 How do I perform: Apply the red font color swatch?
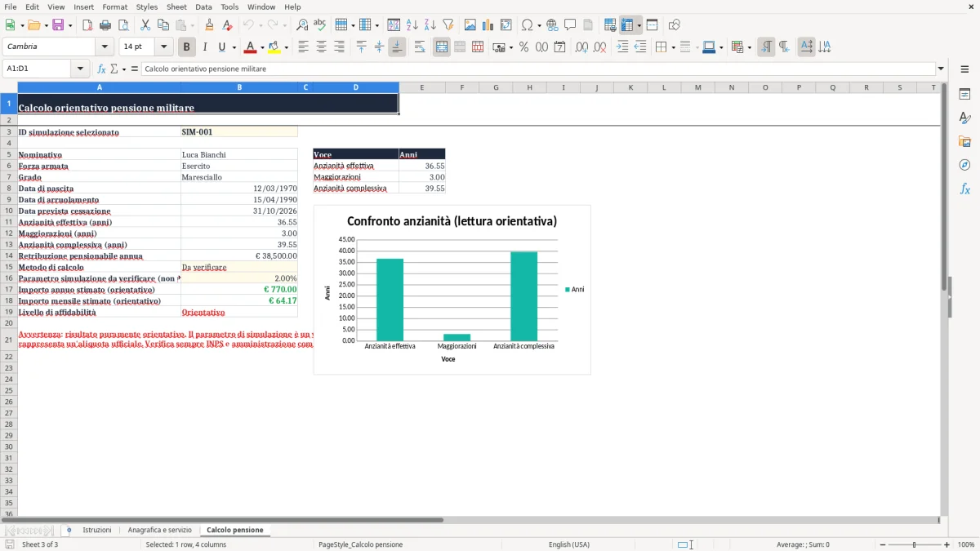251,47
